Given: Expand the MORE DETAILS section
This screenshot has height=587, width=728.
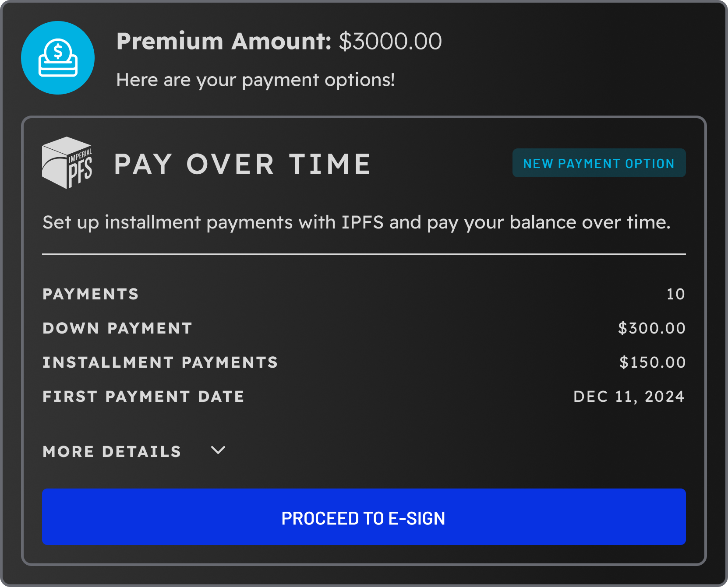Looking at the screenshot, I should pyautogui.click(x=112, y=451).
